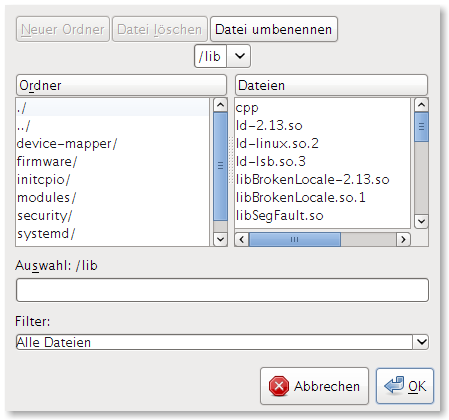Select the Ordner column header
Image resolution: width=449 pixels, height=420 pixels.
(121, 85)
